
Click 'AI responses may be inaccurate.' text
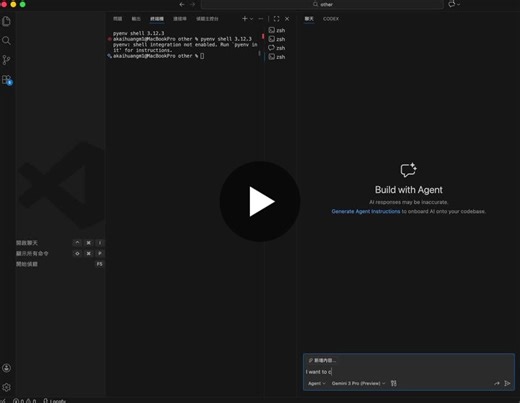coord(409,202)
